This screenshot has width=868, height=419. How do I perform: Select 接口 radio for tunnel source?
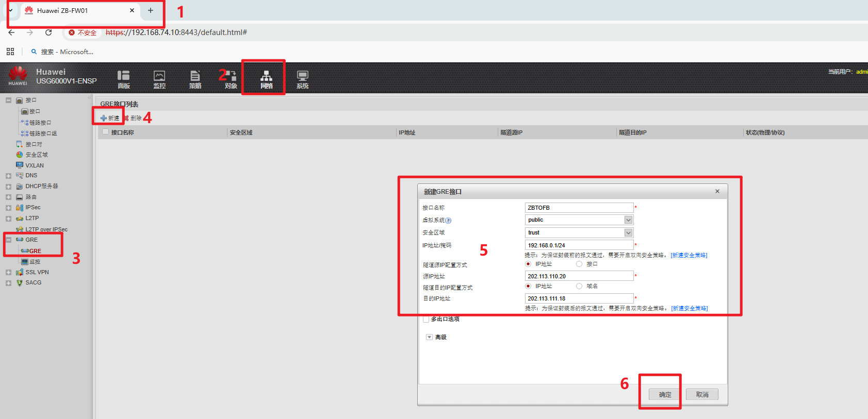[579, 264]
